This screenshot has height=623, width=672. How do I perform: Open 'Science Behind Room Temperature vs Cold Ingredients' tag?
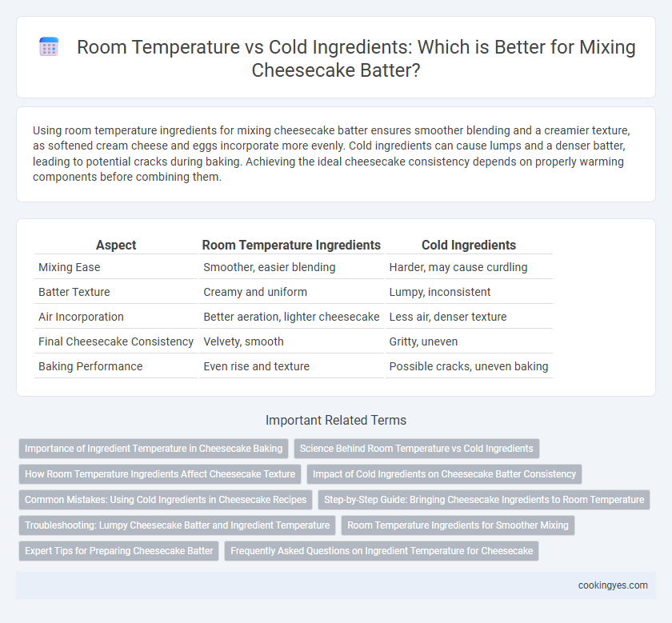coord(417,449)
